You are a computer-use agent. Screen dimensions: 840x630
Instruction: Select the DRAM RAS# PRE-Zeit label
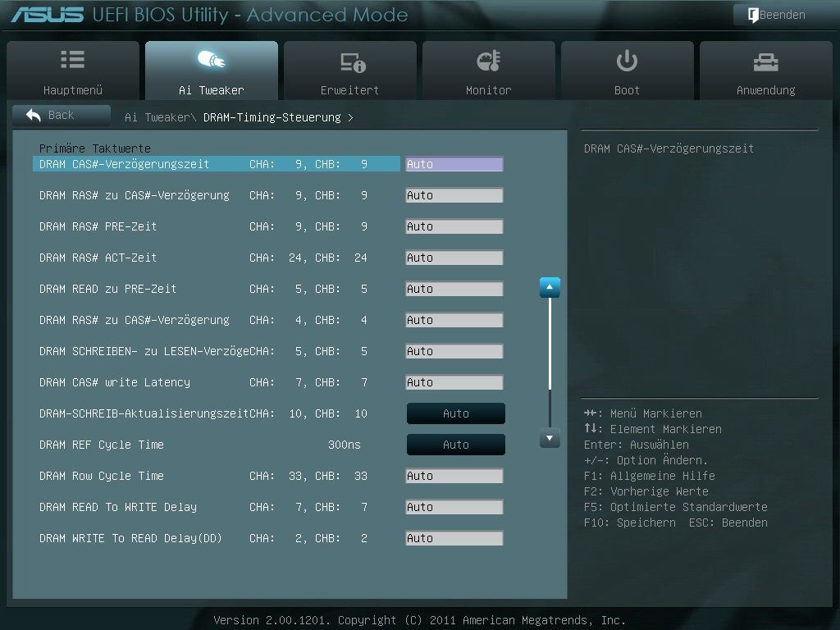[98, 226]
